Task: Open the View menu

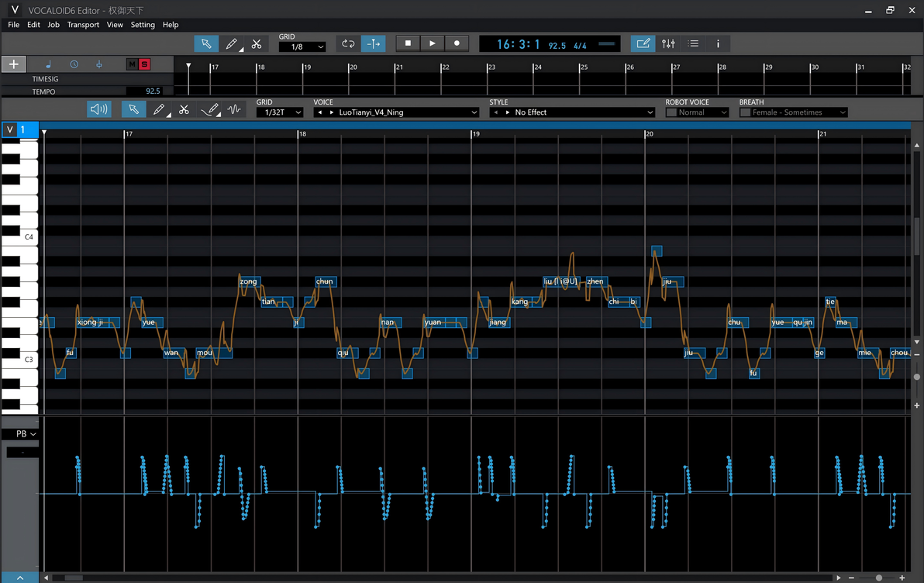Action: tap(115, 25)
